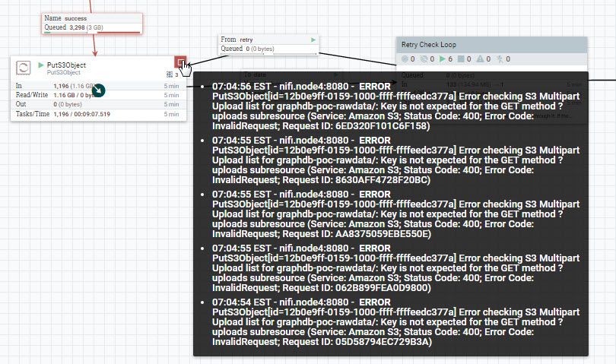Click the red bulletin icon on PutS3Object
This screenshot has height=364, width=616.
coord(180,62)
